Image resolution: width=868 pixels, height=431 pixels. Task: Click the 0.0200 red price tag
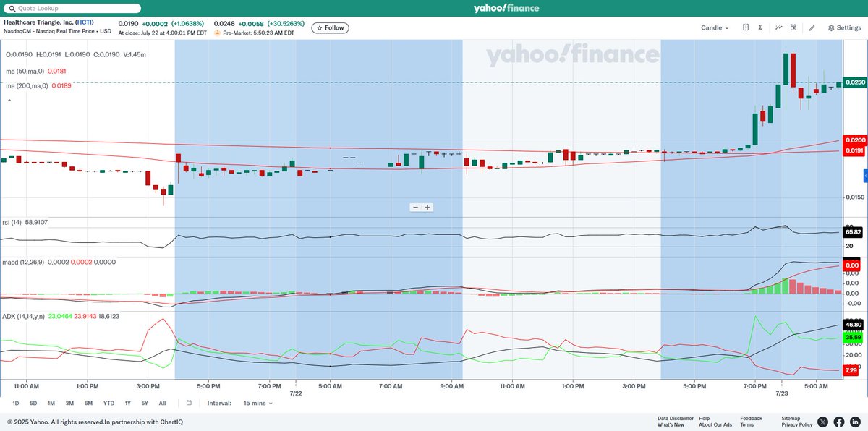tap(855, 140)
